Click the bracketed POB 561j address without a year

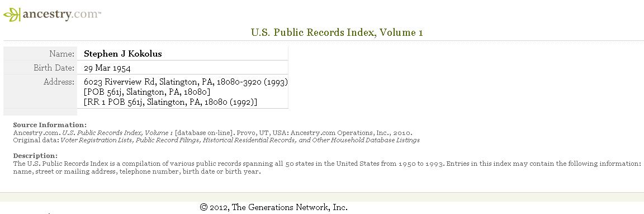coord(147,92)
